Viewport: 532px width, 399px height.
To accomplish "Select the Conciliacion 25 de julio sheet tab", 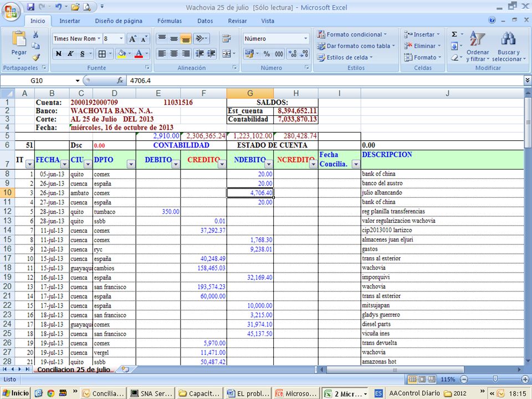I will pos(74,370).
